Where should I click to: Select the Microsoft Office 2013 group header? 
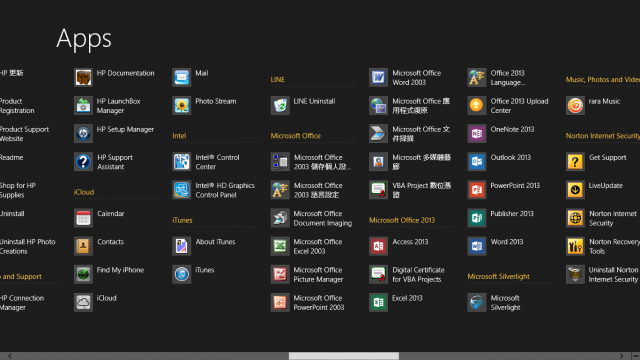[402, 220]
